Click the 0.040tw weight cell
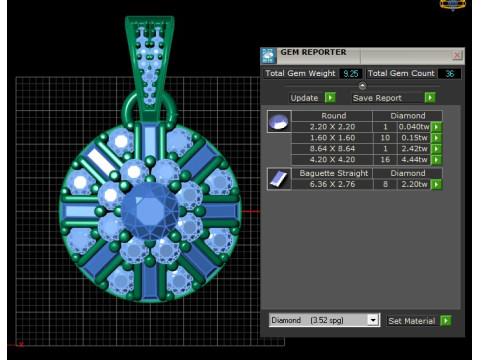Image resolution: width=480 pixels, height=360 pixels. click(x=414, y=127)
